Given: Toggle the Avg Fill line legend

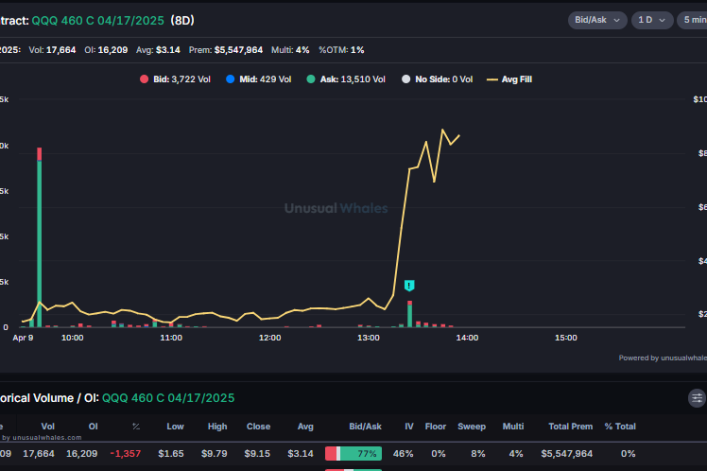Looking at the screenshot, I should pyautogui.click(x=510, y=79).
